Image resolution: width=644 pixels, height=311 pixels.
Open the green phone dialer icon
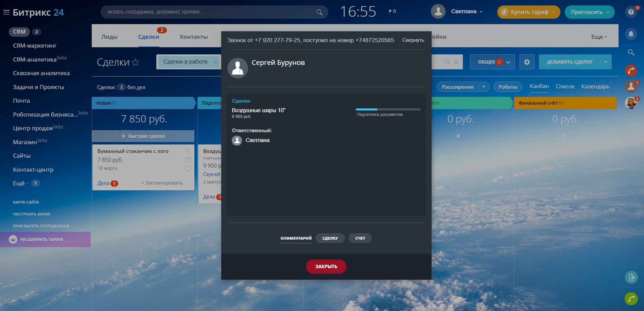click(631, 299)
